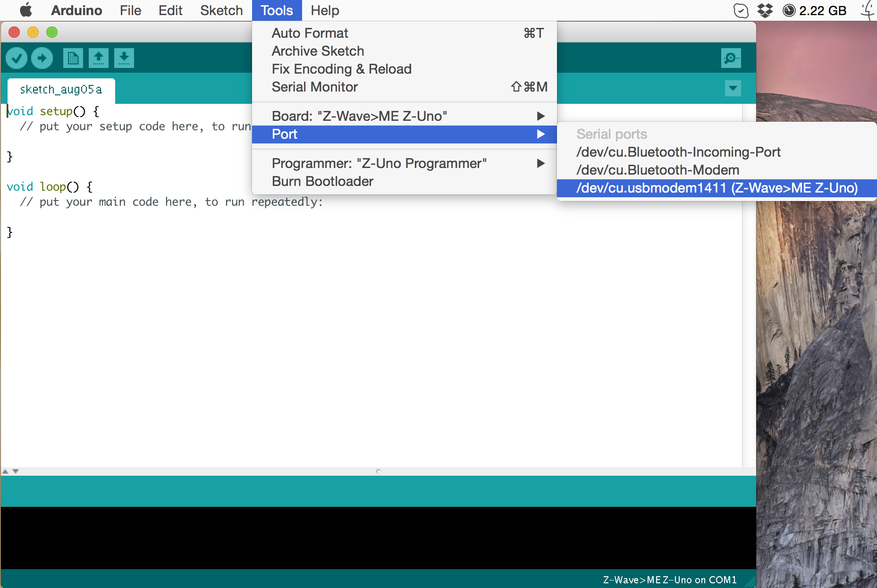Select /dev/cu.Bluetooth-Incoming-Port serial port
The image size is (877, 588).
717,152
